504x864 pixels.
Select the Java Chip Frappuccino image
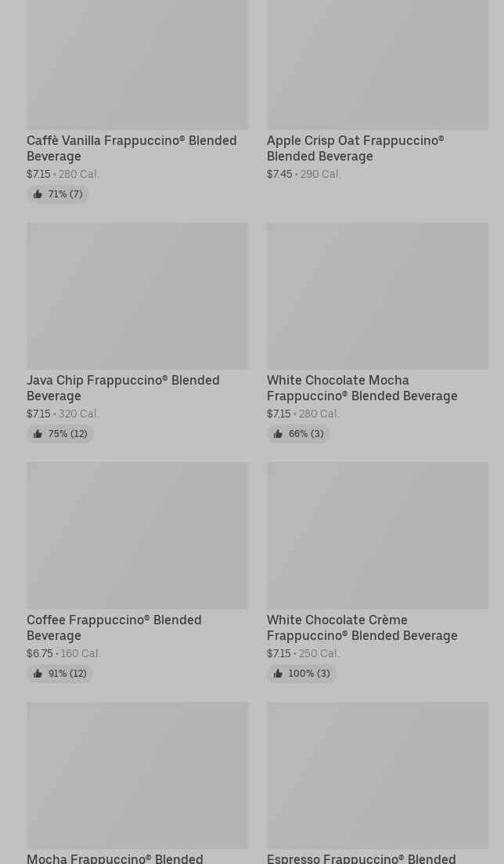coord(137,296)
